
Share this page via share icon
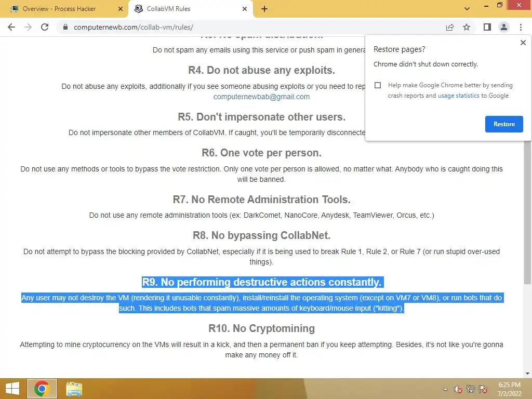point(450,27)
